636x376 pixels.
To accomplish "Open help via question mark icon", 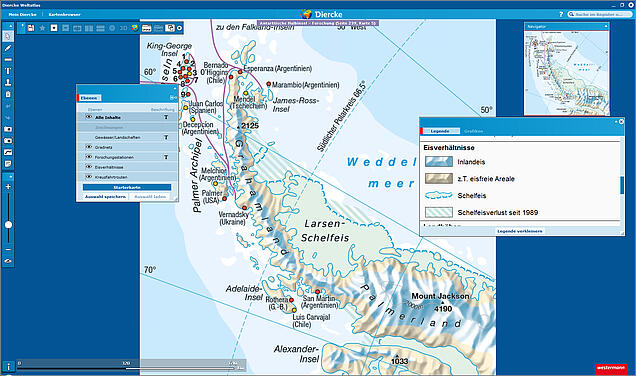I will 561,14.
